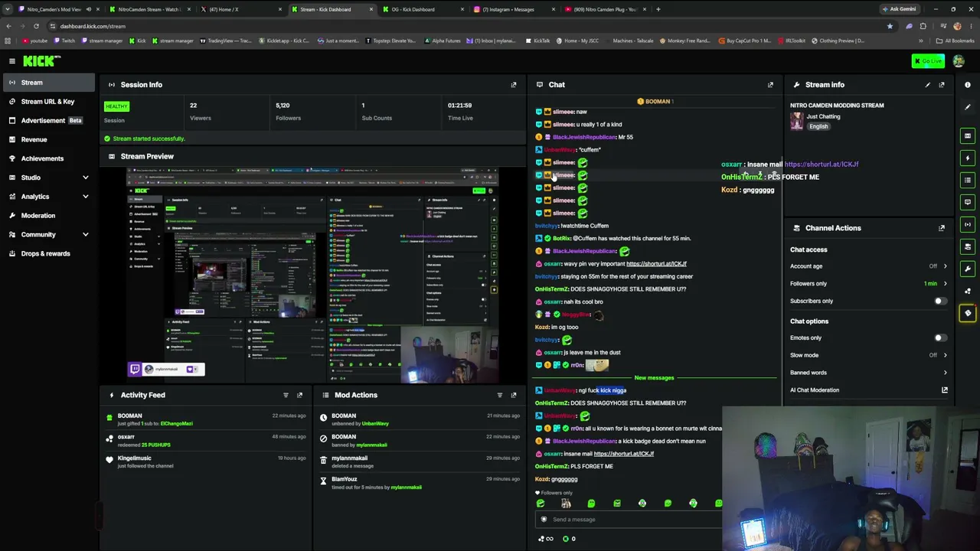
Task: Click the 'BlamYouz' timed out mod action
Action: [x=420, y=483]
